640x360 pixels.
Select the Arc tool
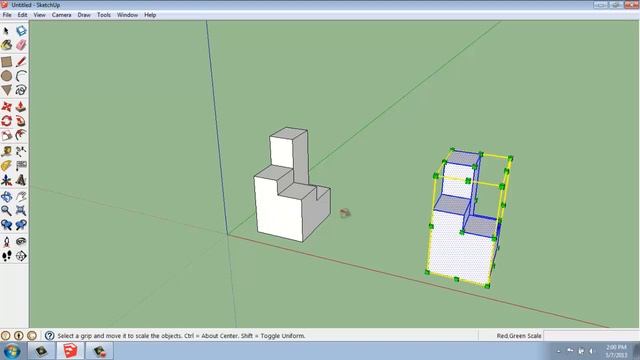[21, 76]
